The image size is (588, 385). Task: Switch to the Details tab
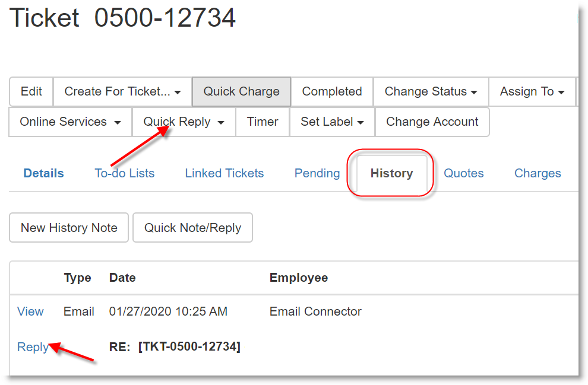[43, 173]
